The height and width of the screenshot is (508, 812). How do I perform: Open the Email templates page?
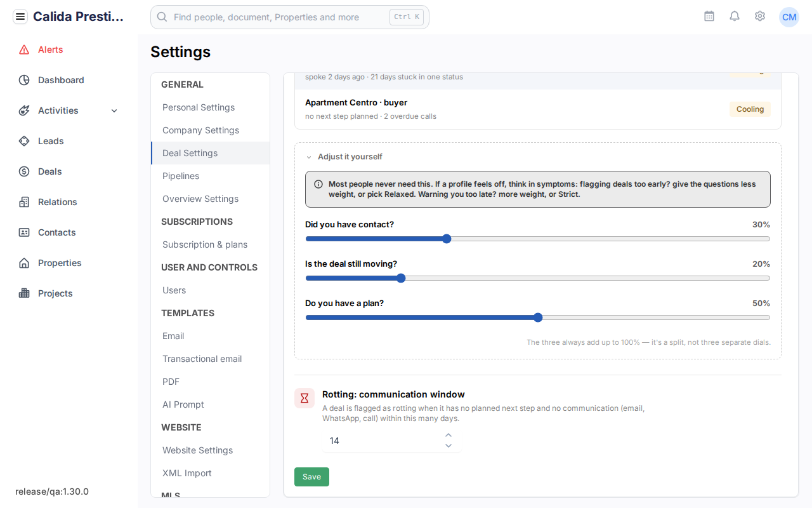pyautogui.click(x=211, y=336)
